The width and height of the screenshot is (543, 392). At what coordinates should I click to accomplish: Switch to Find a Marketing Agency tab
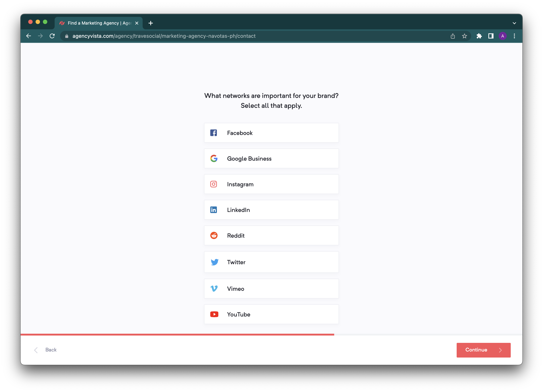[x=99, y=23]
